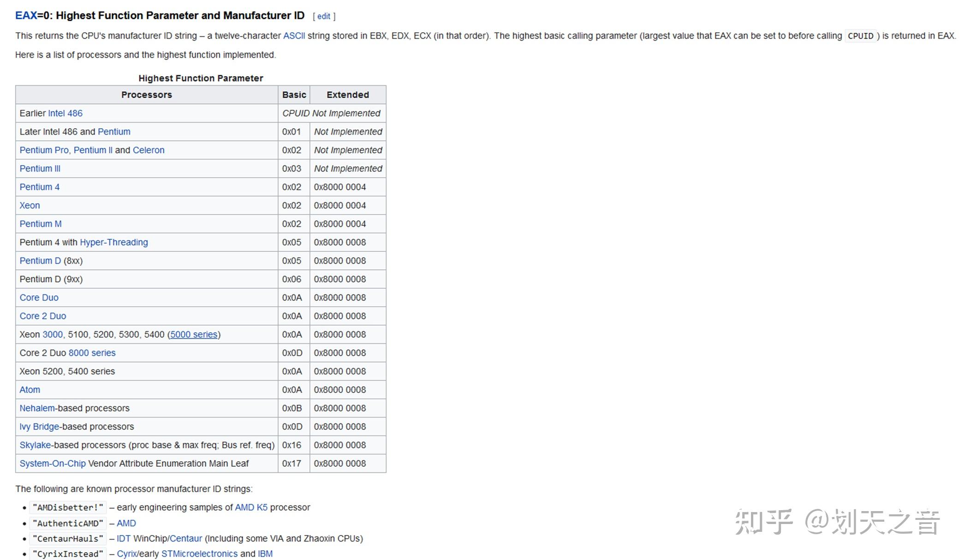The image size is (965, 560).
Task: Click the Celeron link
Action: click(149, 150)
